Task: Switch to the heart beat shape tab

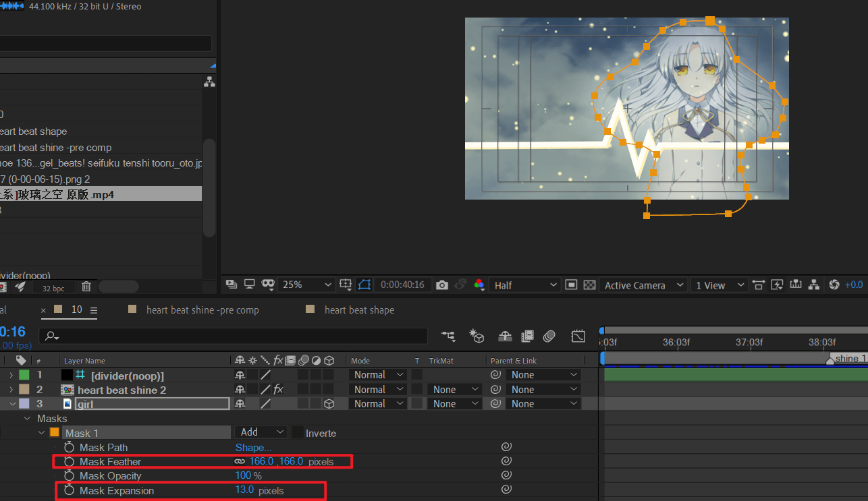Action: pos(359,310)
